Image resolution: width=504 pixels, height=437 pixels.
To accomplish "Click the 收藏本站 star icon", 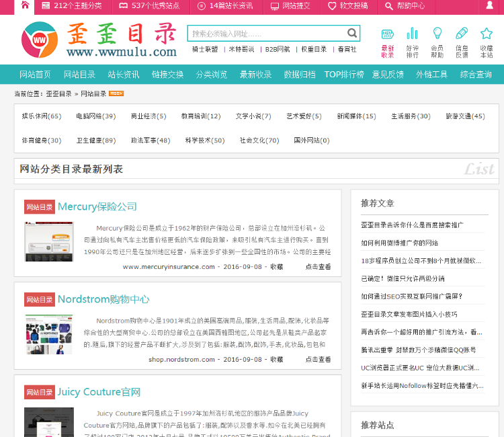I will click(487, 42).
